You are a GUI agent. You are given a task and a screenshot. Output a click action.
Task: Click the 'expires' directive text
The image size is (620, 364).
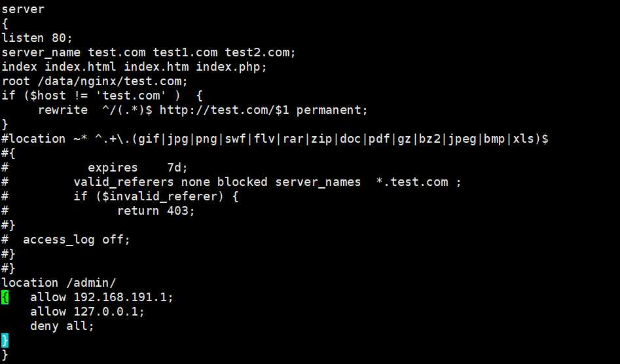(113, 168)
